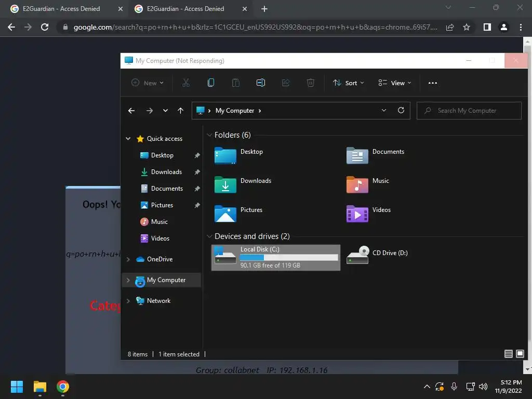Click the Chrome address bar URL
532x399 pixels.
255,27
